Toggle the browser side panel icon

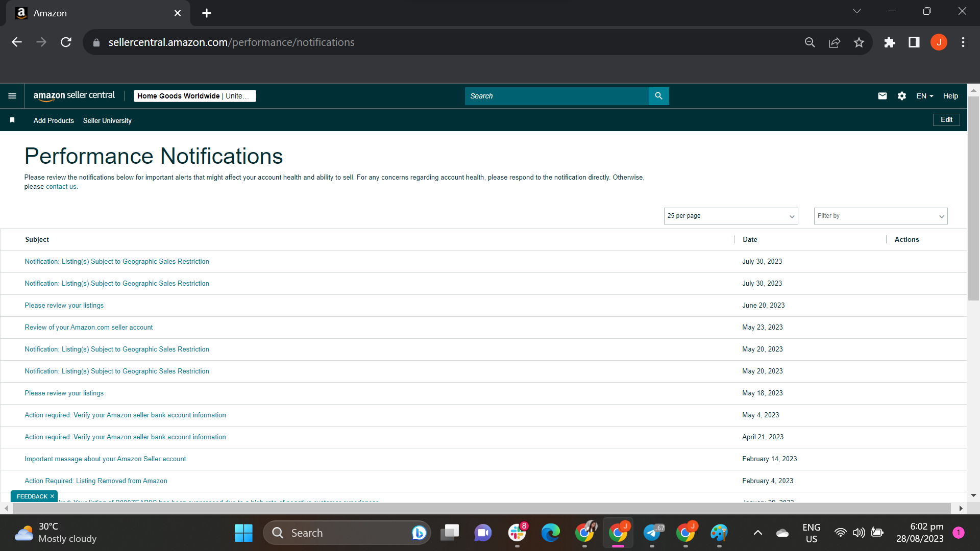click(914, 42)
